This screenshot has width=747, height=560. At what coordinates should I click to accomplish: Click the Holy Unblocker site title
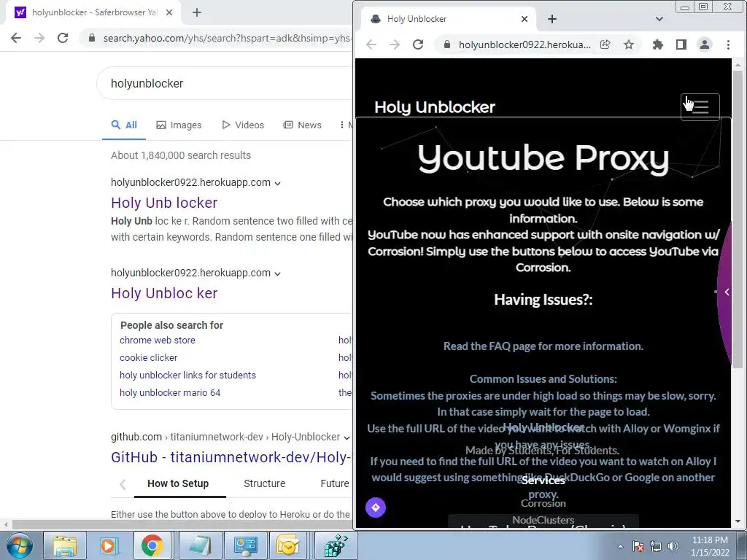435,107
